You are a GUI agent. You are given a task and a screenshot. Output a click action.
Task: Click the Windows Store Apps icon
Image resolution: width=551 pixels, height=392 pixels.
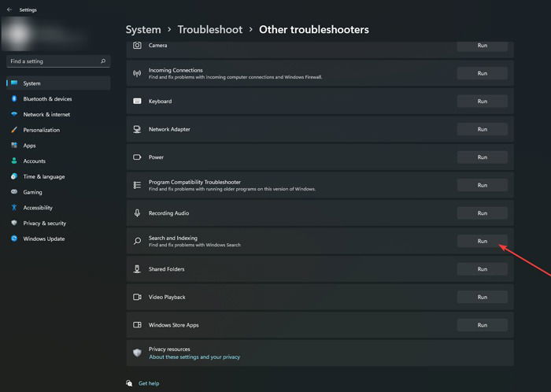coord(137,325)
